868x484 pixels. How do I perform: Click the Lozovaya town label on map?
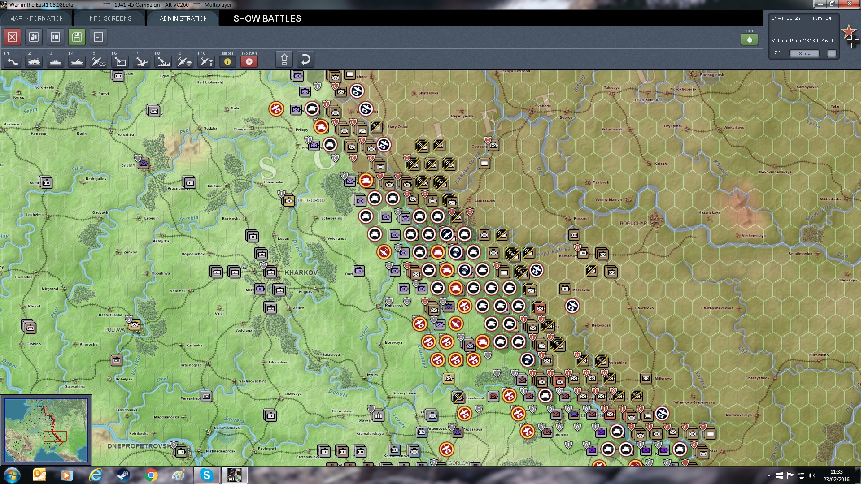pos(293,394)
